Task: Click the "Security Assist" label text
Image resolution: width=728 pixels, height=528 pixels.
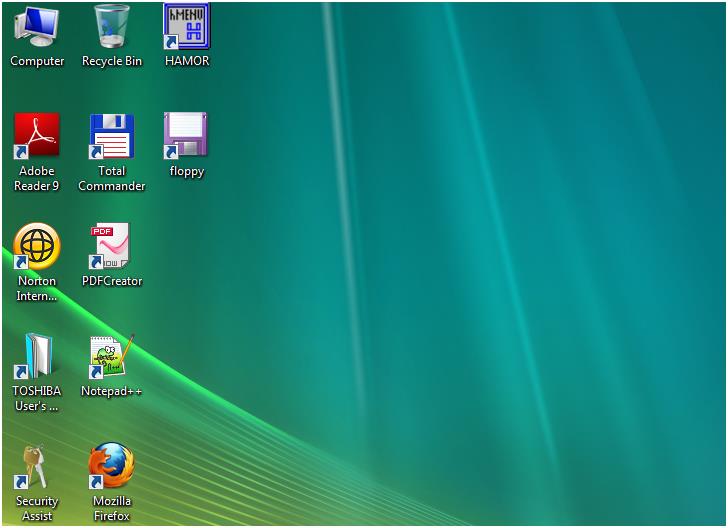Action: coord(37,508)
